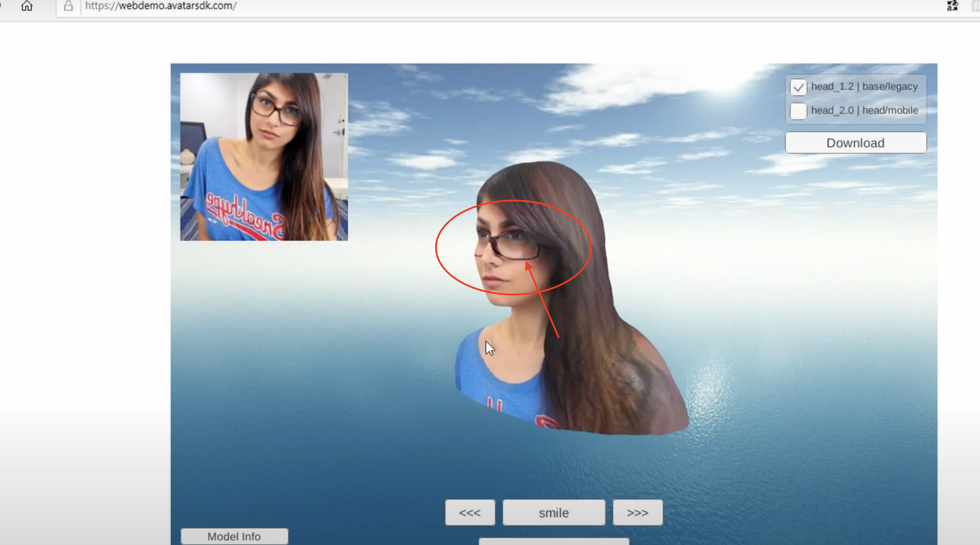Viewport: 980px width, 545px height.
Task: Open the Model Info panel
Action: [234, 536]
